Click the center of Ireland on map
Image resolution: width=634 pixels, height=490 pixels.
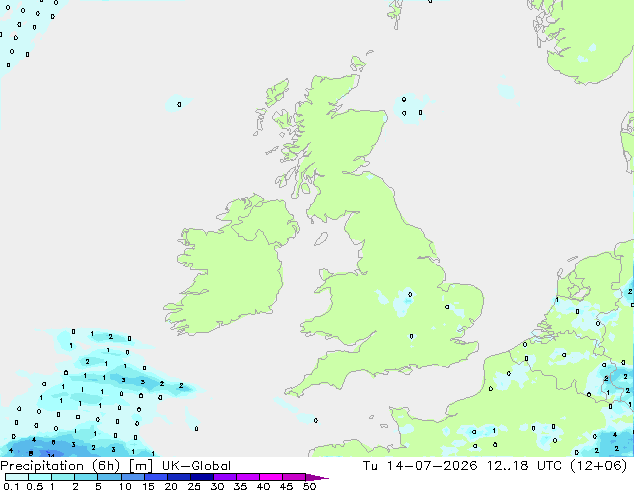[x=230, y=269]
